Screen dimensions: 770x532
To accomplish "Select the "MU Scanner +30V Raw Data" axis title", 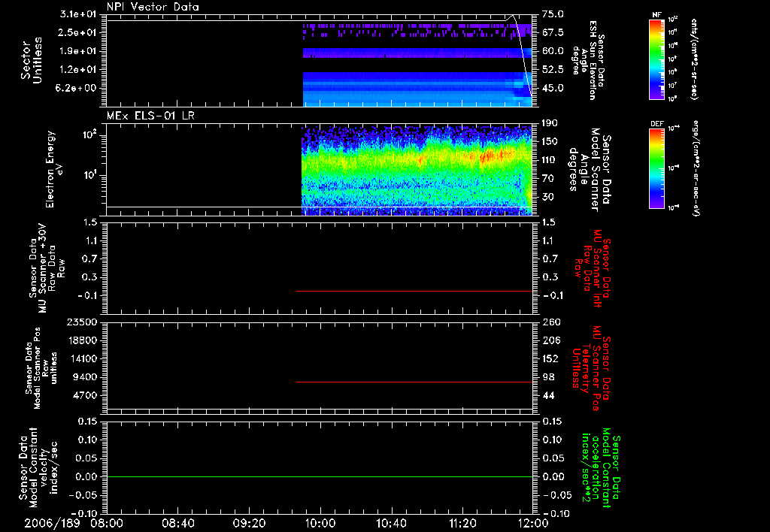I will [47, 268].
